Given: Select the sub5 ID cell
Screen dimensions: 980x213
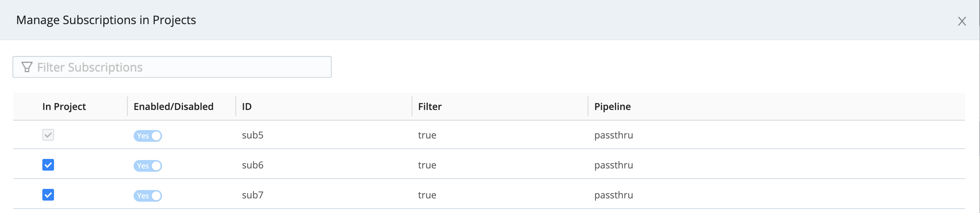Looking at the screenshot, I should pos(253,135).
